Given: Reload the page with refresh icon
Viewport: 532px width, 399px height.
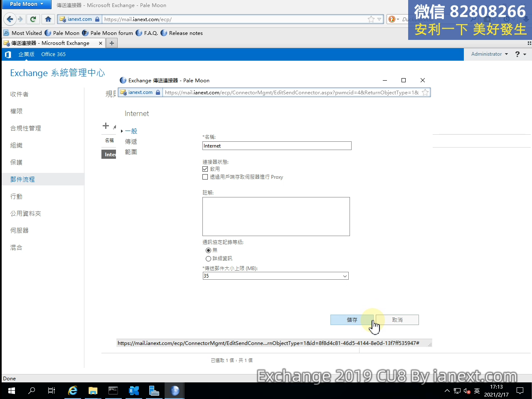Looking at the screenshot, I should pos(33,19).
